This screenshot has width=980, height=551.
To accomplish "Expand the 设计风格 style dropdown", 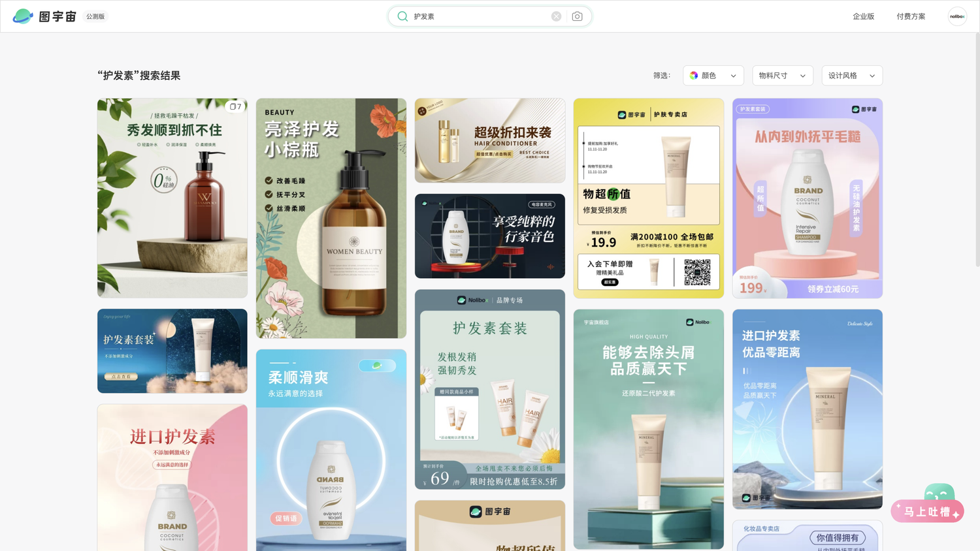I will tap(851, 76).
